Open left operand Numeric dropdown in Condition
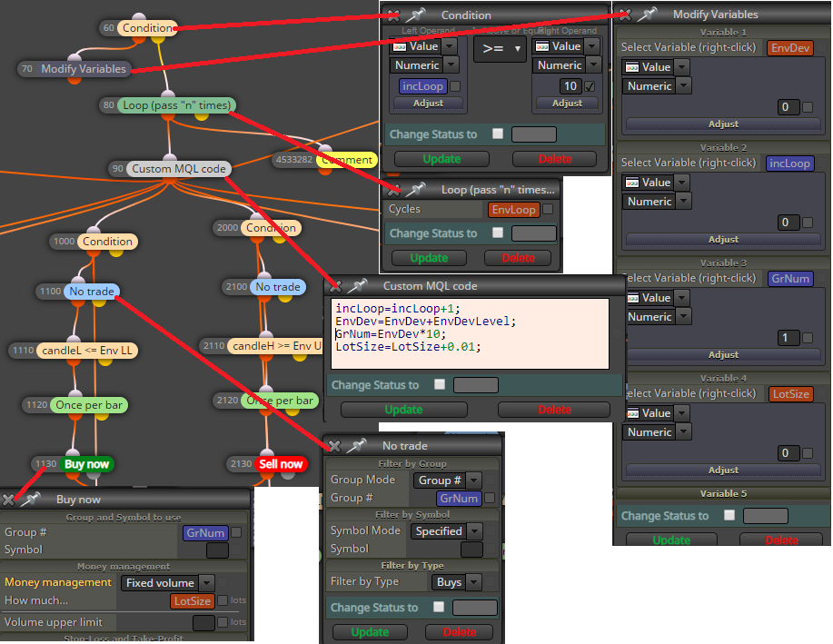 click(x=451, y=64)
